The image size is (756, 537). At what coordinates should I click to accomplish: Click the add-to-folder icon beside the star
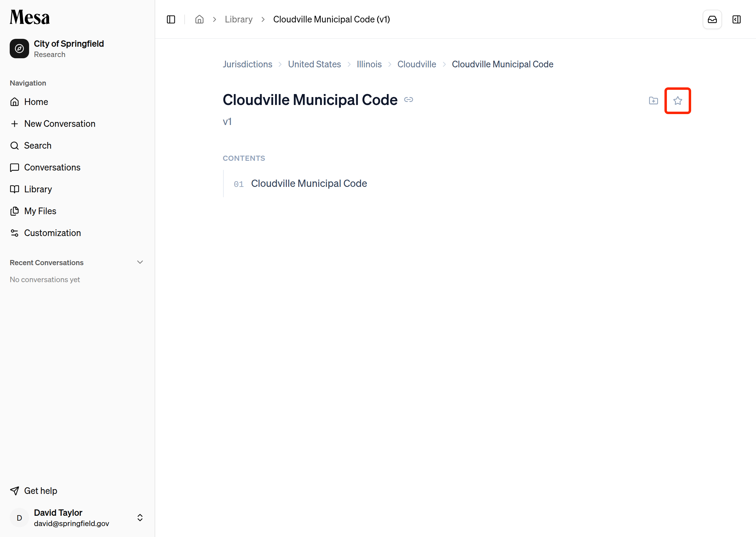(653, 100)
